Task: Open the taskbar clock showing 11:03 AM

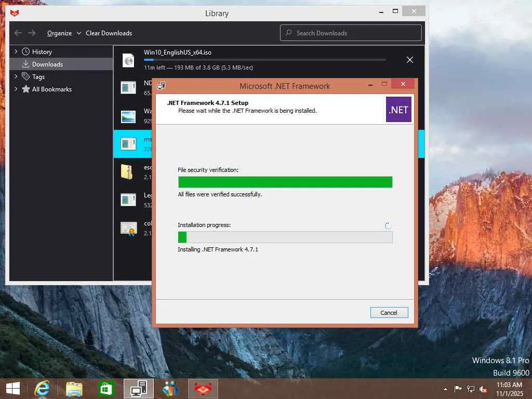Action: (x=510, y=389)
